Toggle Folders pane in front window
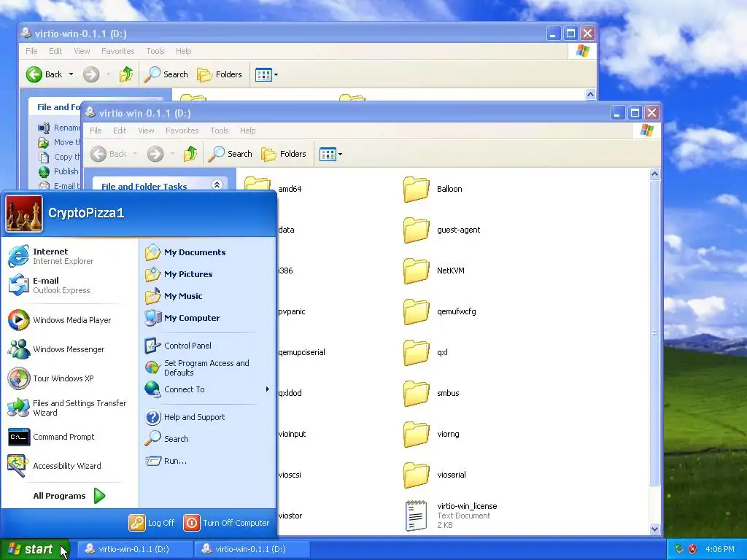This screenshot has width=747, height=560. [284, 154]
